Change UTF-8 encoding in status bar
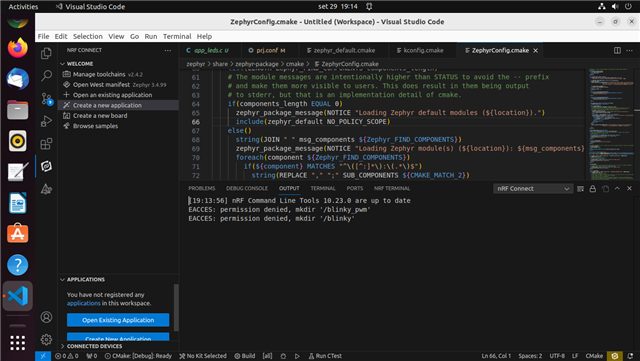This screenshot has width=640, height=361. [557, 356]
